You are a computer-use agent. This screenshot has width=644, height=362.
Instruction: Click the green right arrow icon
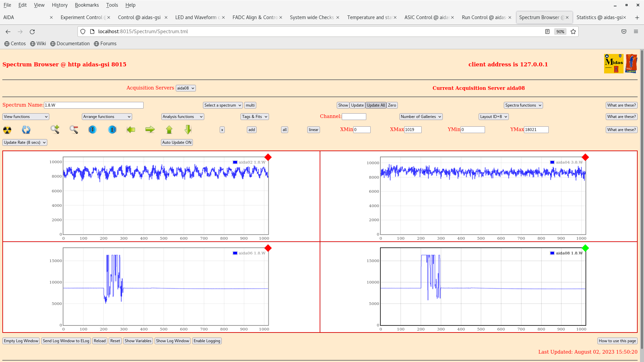pos(150,130)
